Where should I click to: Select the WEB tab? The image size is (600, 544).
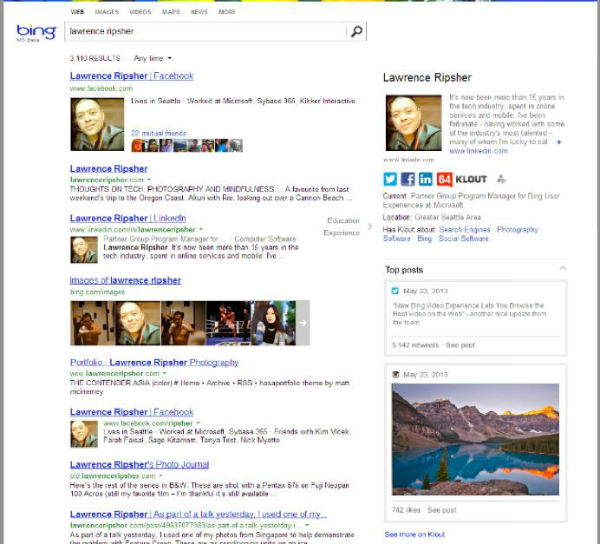click(77, 12)
